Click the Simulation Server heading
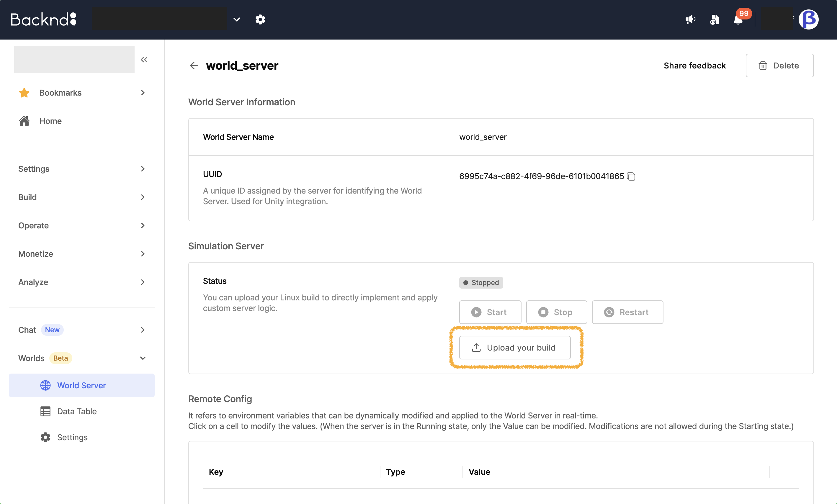 coord(226,246)
